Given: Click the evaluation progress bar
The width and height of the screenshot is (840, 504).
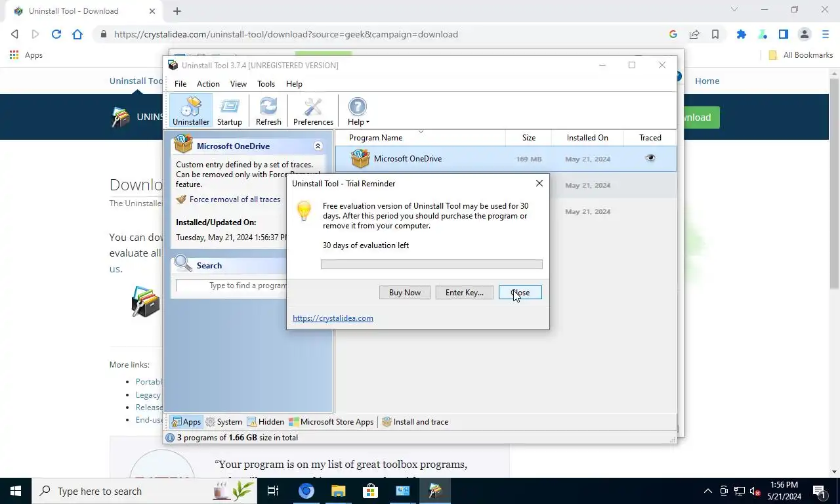Looking at the screenshot, I should (432, 264).
